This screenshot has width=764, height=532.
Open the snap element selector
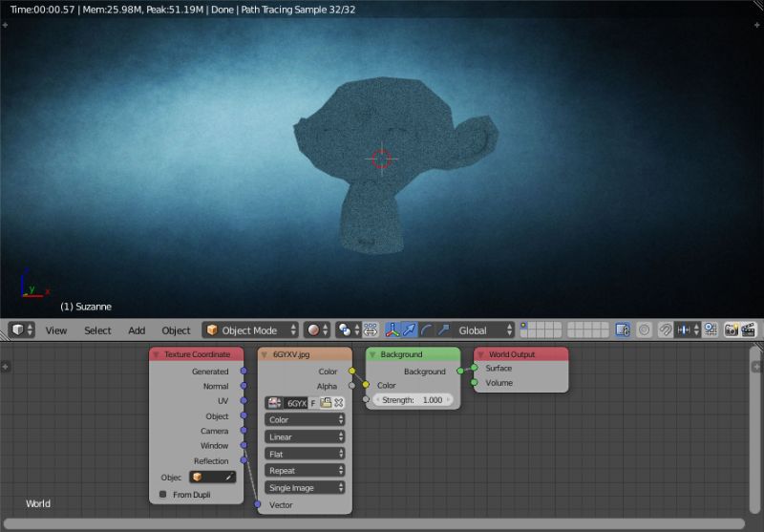[x=688, y=330]
